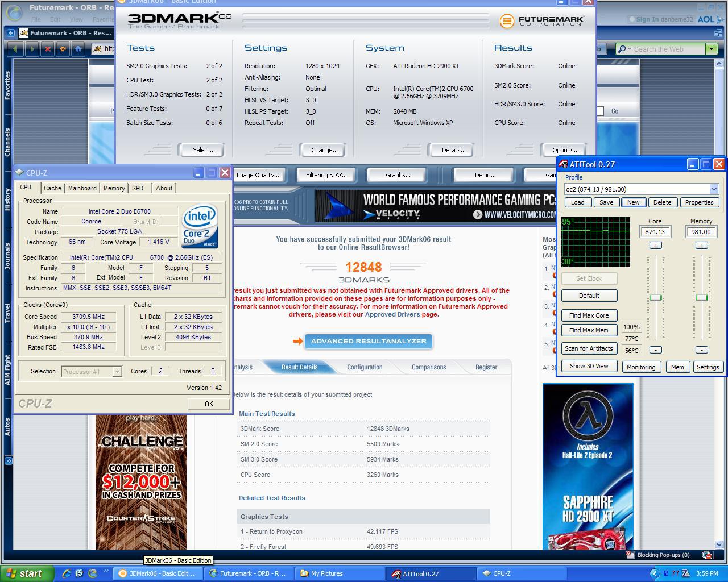Open the Autos sidebar panel
The image size is (728, 582).
[7, 426]
